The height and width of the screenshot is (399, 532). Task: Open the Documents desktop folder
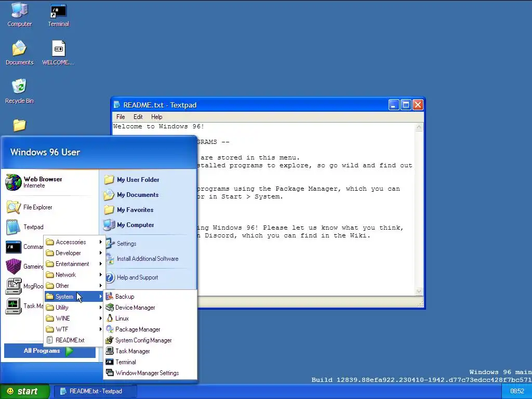pos(20,53)
